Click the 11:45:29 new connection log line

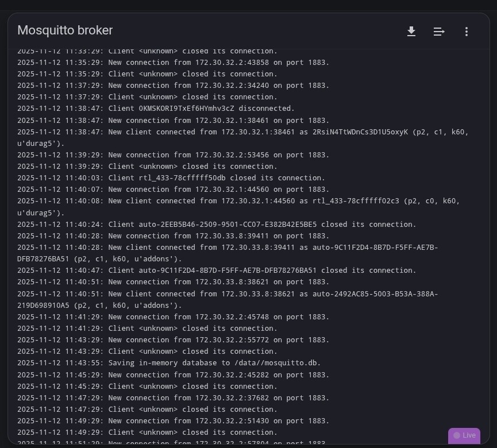click(x=173, y=375)
